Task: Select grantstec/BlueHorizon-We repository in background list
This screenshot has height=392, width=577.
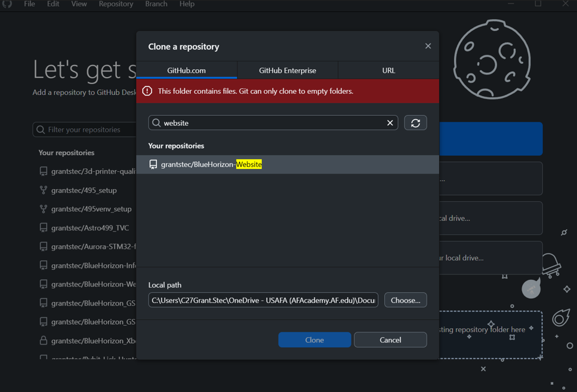Action: (x=88, y=284)
